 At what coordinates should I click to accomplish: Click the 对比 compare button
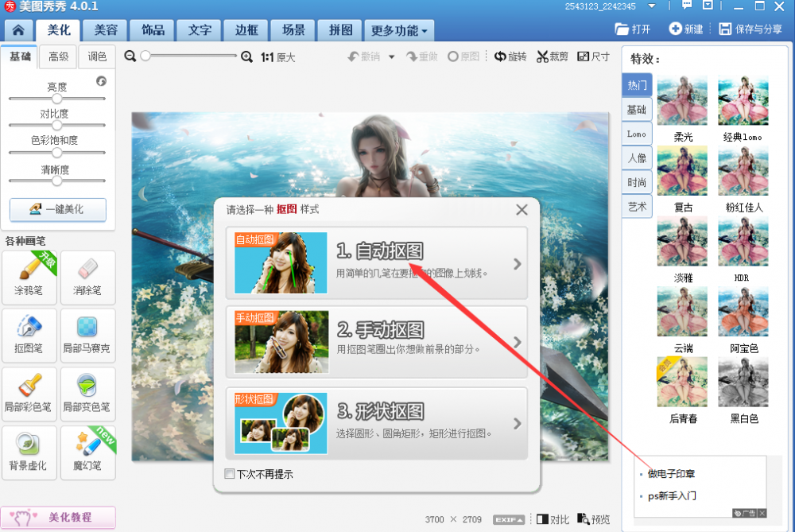[x=553, y=519]
